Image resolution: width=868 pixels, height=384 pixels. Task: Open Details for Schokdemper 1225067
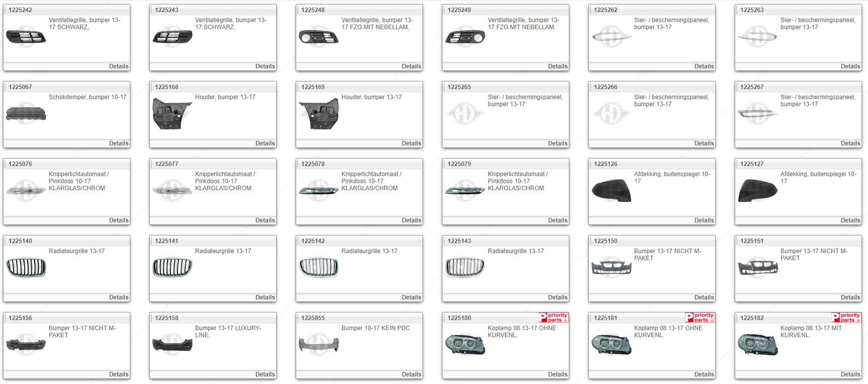point(119,143)
